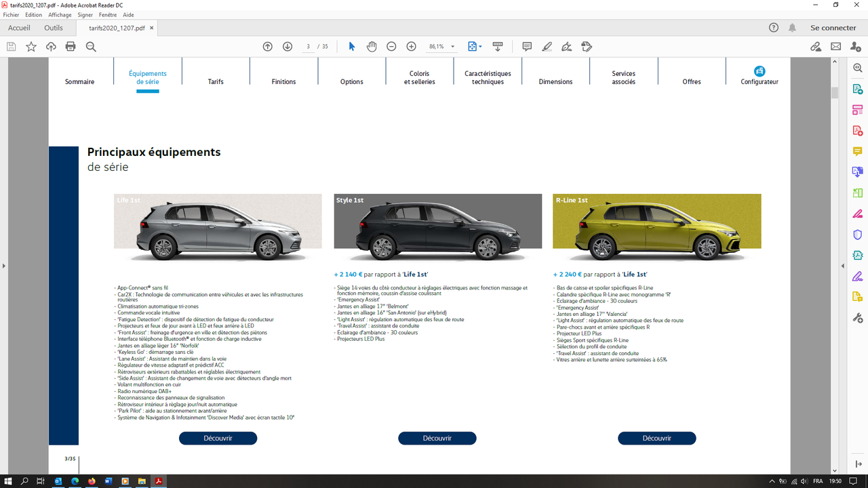
Task: Open More Tools wrench icon
Action: 858,318
